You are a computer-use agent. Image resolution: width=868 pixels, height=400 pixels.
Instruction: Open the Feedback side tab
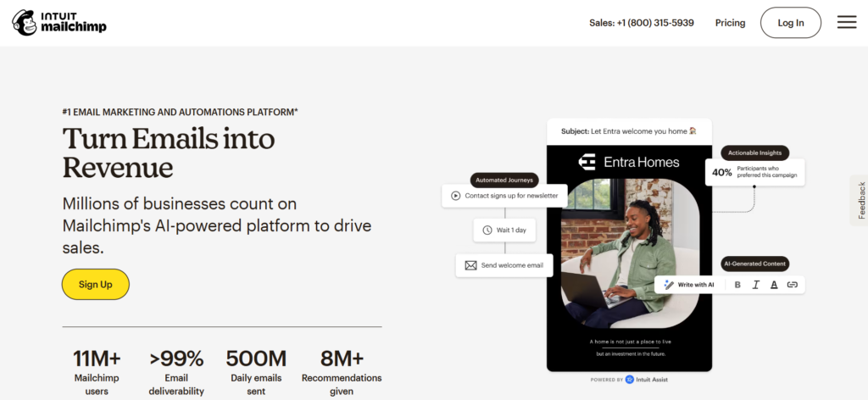coord(860,200)
